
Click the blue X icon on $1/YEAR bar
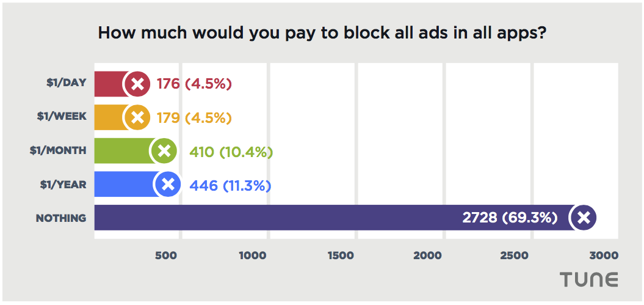168,184
